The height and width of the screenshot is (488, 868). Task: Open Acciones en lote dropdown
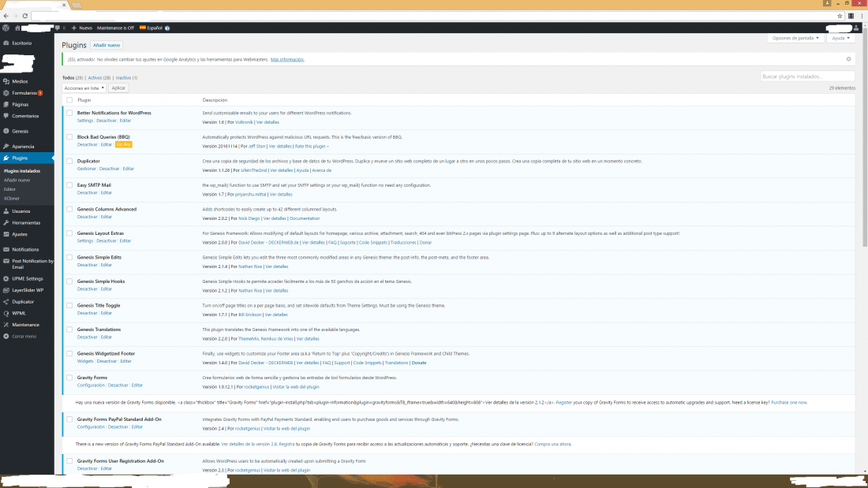tap(84, 88)
